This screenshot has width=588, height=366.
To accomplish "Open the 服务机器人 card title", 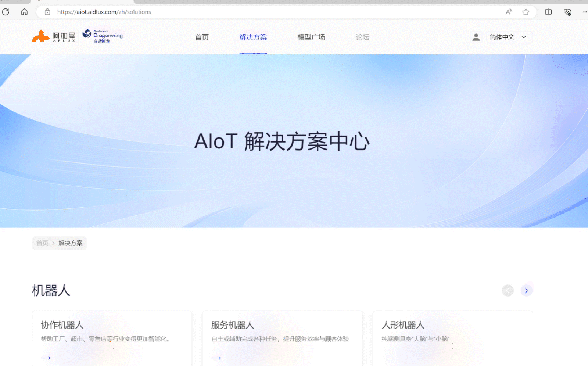I will click(233, 325).
